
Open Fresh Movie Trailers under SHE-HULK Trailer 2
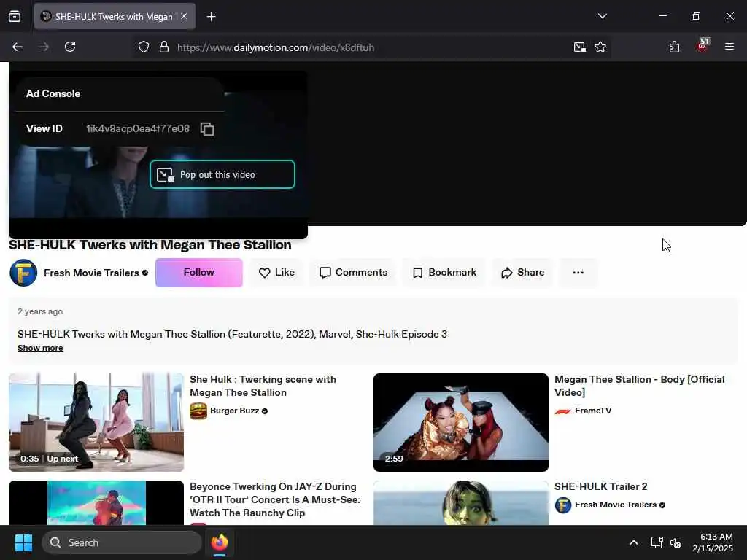pos(616,505)
